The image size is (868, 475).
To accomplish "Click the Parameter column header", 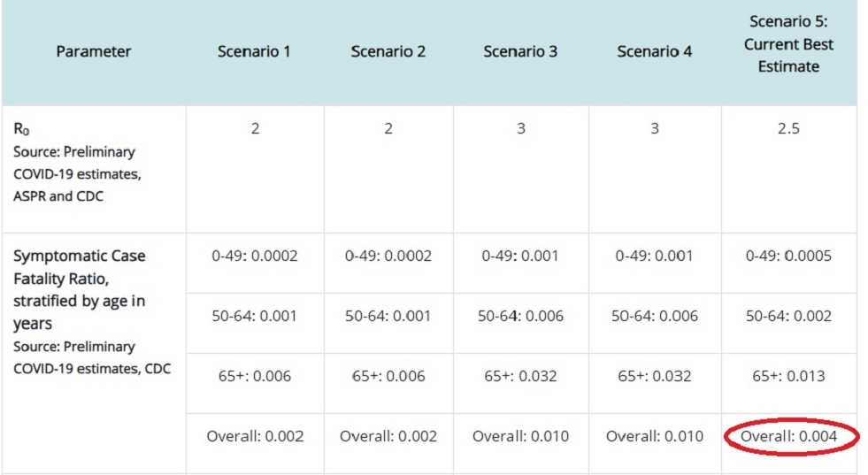I will click(x=94, y=51).
